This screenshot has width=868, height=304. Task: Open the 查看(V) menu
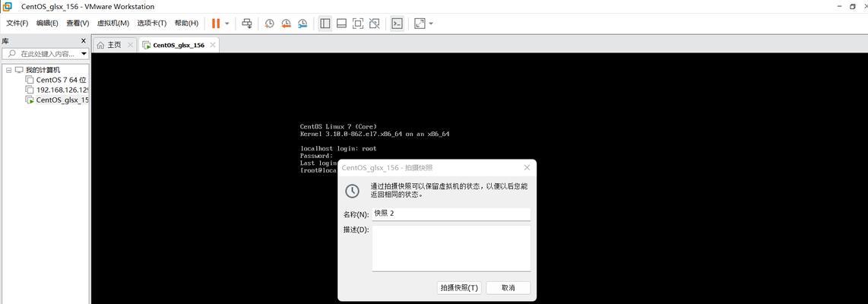(x=78, y=24)
